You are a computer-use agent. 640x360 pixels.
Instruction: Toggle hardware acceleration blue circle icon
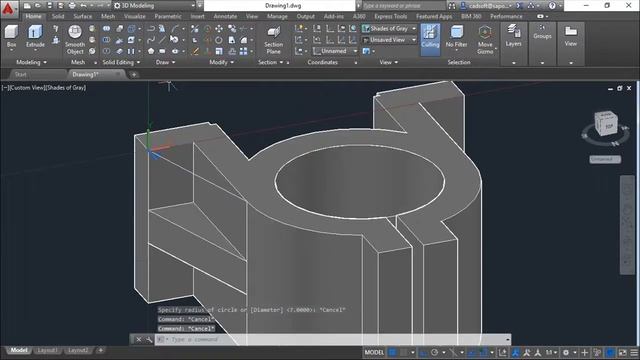(x=610, y=352)
